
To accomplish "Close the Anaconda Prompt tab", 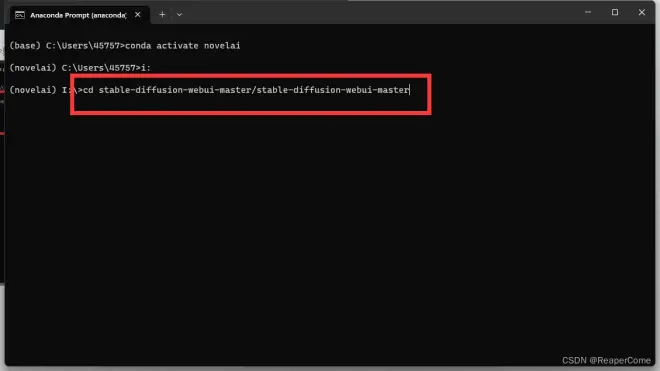I will (138, 15).
